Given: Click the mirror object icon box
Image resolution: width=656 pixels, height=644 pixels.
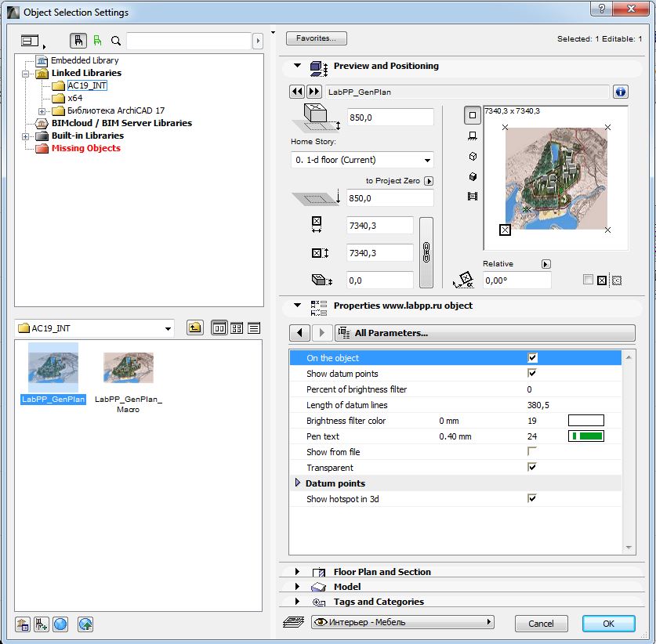Looking at the screenshot, I should [602, 280].
